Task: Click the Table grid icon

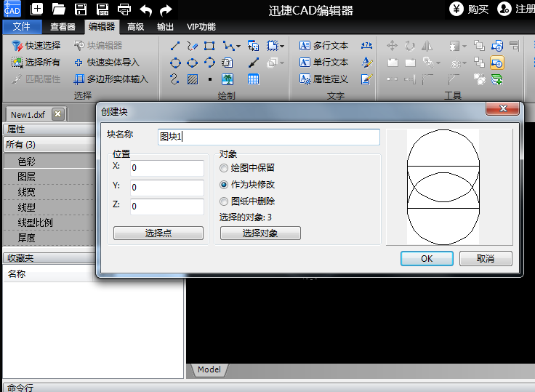Action: [253, 79]
